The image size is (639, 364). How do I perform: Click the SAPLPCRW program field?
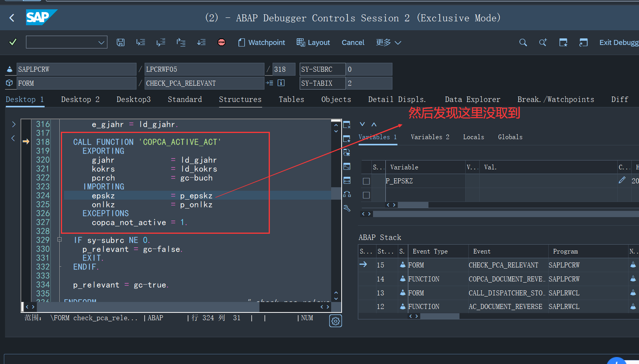(x=76, y=69)
